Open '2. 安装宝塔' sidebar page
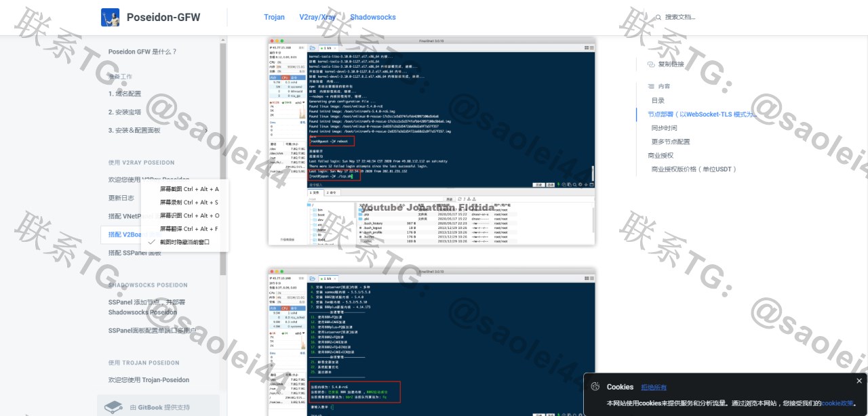 tap(125, 112)
